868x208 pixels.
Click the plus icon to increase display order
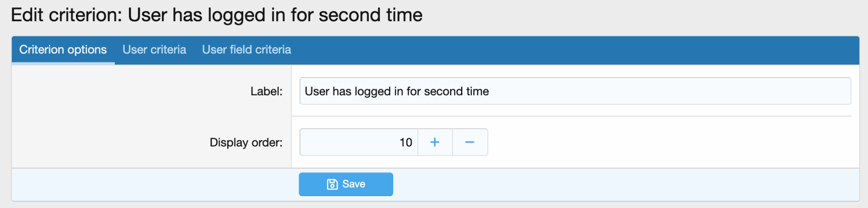click(435, 142)
